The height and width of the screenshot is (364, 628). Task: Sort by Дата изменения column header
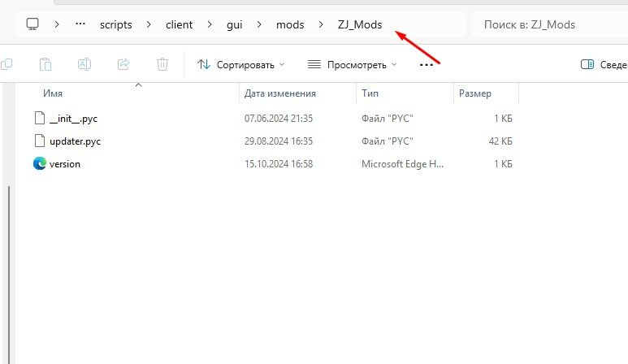click(280, 93)
